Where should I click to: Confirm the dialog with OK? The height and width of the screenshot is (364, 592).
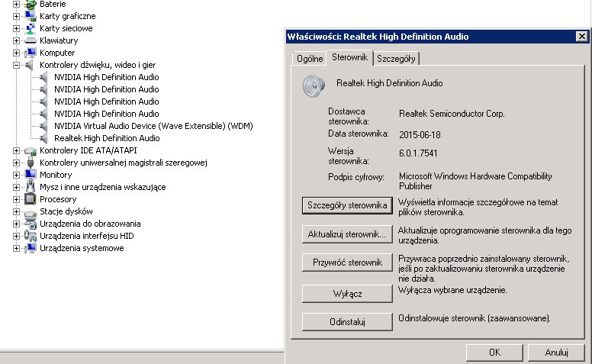click(494, 353)
